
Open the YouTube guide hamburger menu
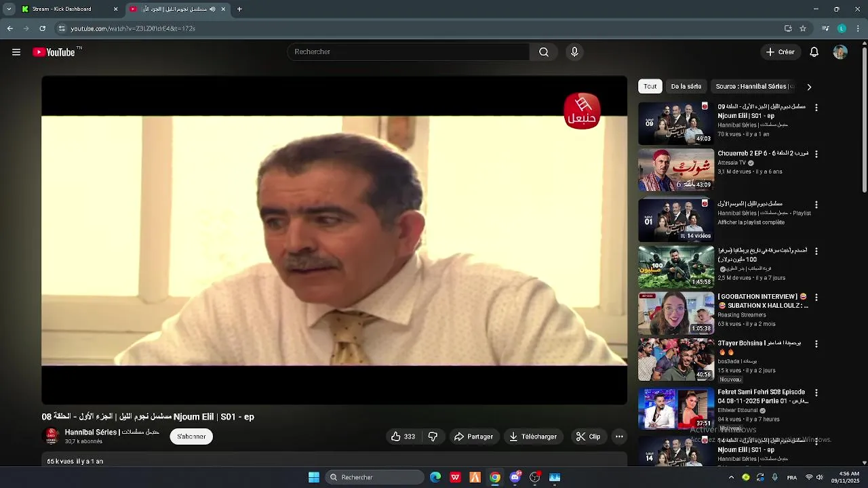(x=16, y=52)
